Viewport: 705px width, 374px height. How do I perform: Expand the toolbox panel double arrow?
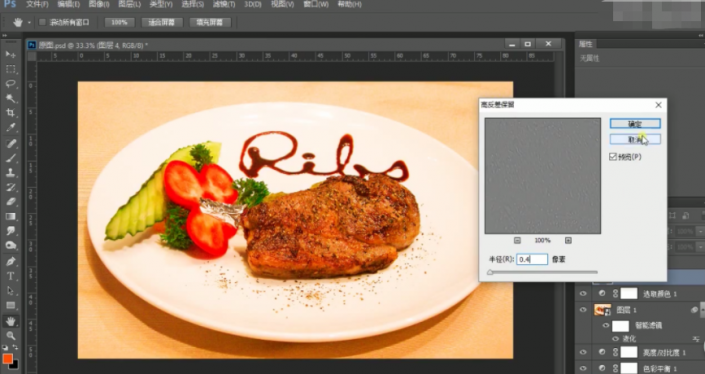(4, 36)
